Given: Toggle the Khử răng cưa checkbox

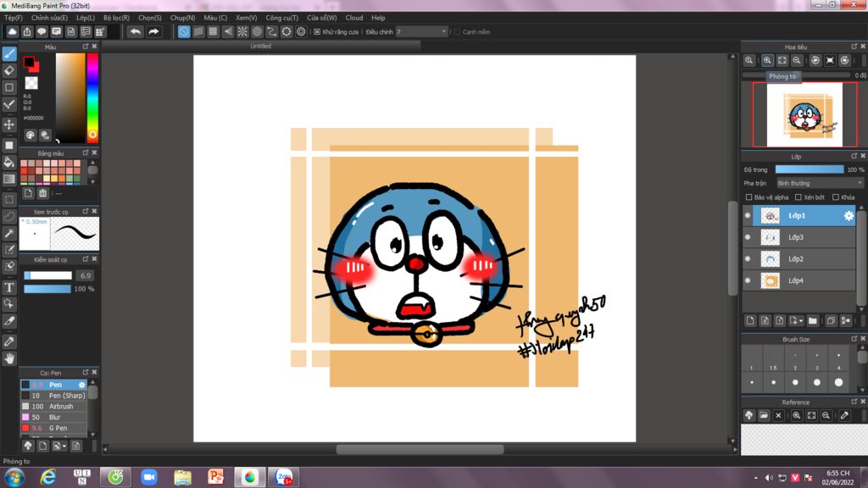Looking at the screenshot, I should pos(317,32).
